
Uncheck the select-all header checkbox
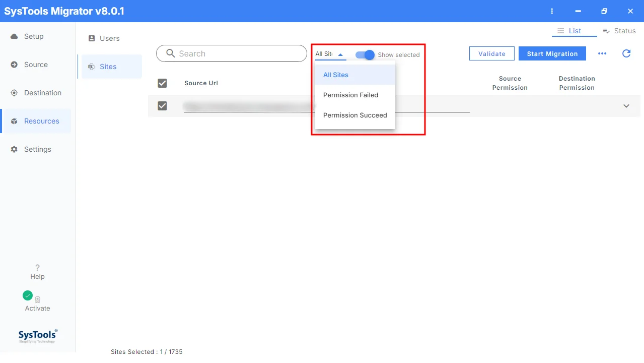pos(162,83)
